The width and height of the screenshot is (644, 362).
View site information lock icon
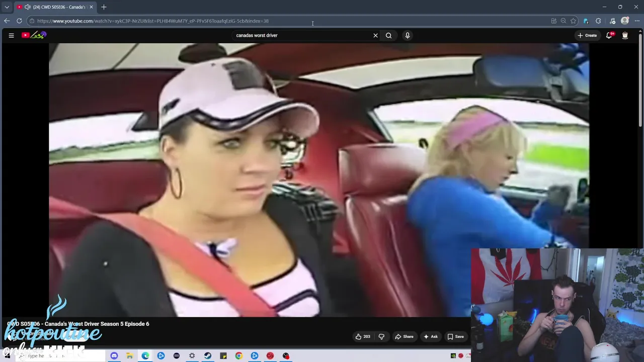[x=32, y=21]
